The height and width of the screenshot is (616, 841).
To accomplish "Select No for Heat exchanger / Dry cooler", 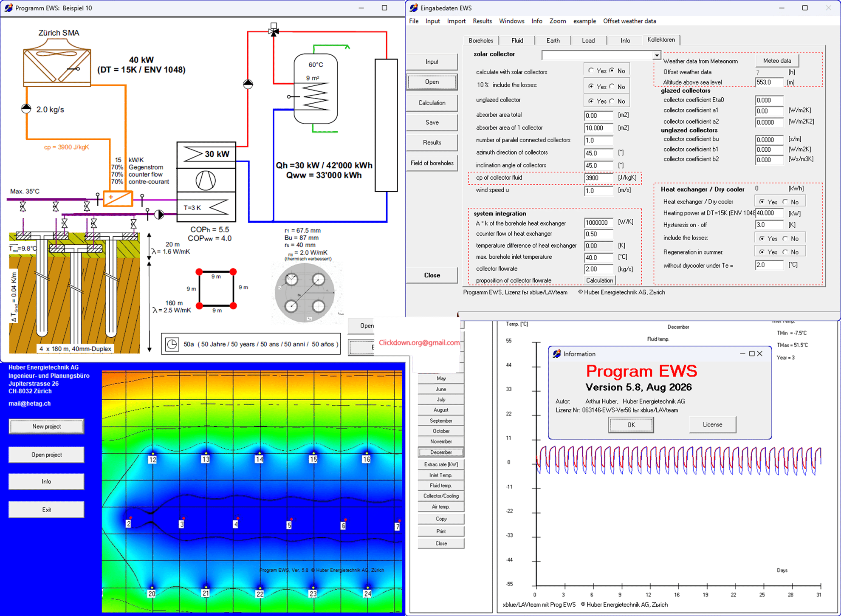I will click(785, 202).
